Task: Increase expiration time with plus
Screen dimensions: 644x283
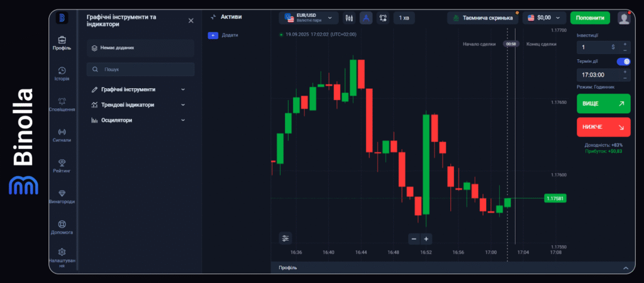Action: coord(625,72)
